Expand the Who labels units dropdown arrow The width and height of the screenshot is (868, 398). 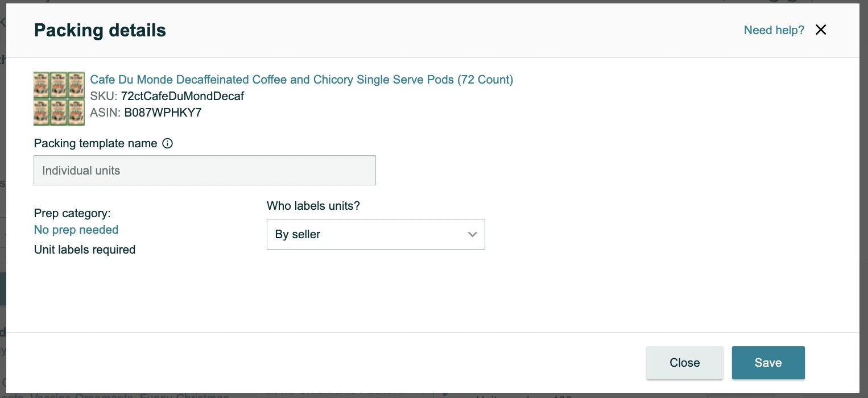coord(472,234)
